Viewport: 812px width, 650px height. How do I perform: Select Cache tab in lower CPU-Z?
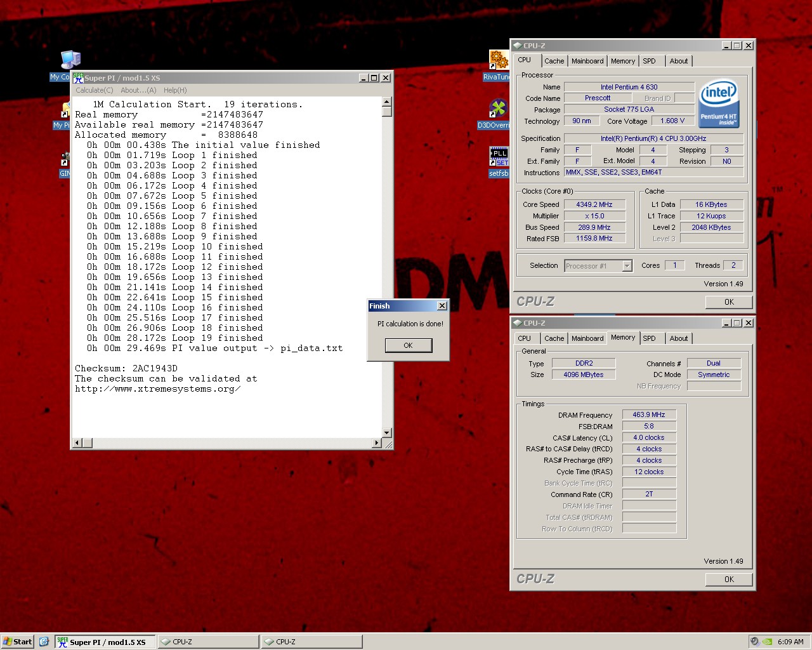pyautogui.click(x=554, y=338)
